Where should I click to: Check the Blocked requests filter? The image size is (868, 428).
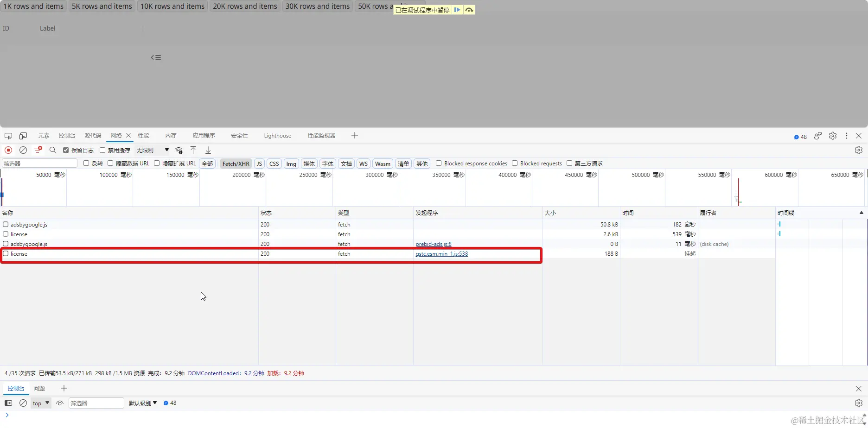(x=515, y=163)
